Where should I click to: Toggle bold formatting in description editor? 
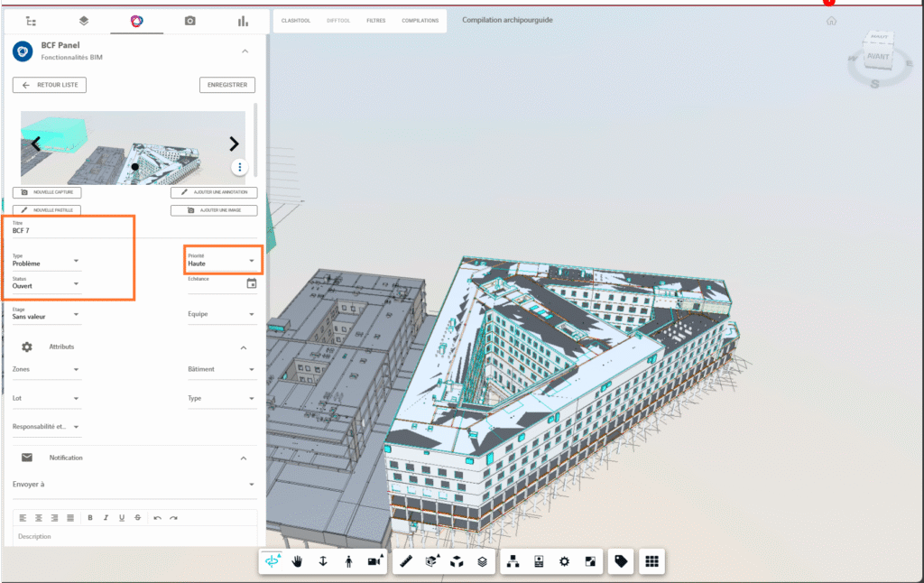click(x=90, y=518)
